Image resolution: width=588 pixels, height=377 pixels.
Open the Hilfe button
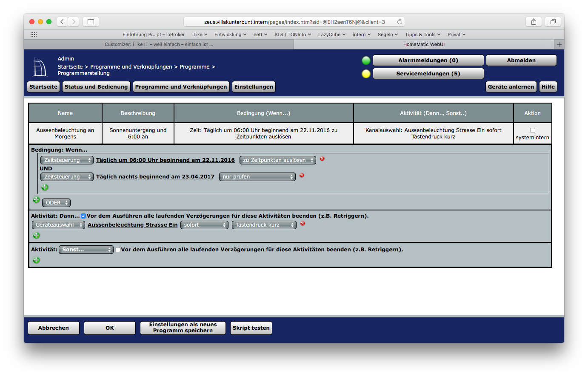pyautogui.click(x=548, y=86)
